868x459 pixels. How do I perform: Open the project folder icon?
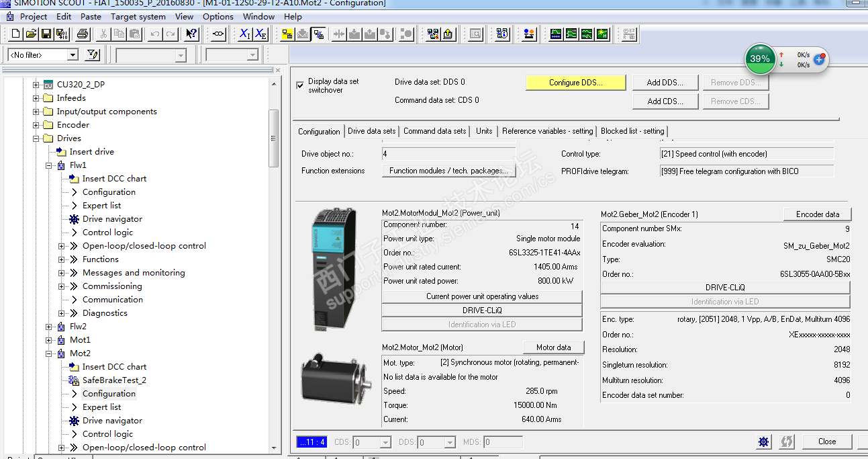coord(31,34)
